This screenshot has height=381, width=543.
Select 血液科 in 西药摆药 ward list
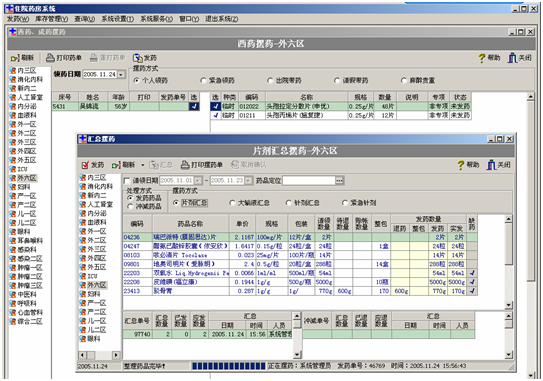coord(23,115)
